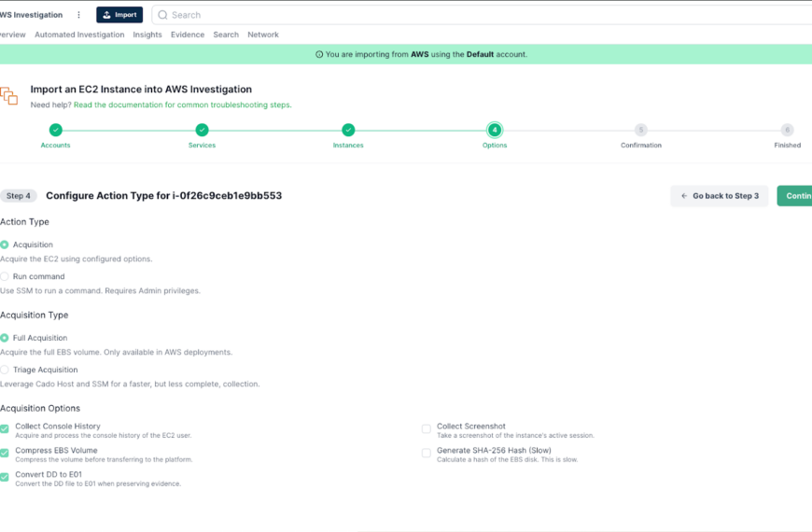Open the Automated Investigation tab

(79, 35)
